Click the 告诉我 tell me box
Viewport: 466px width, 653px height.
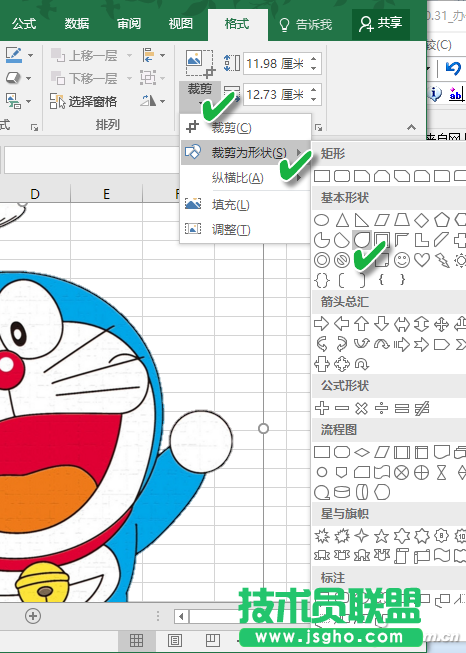coord(306,25)
